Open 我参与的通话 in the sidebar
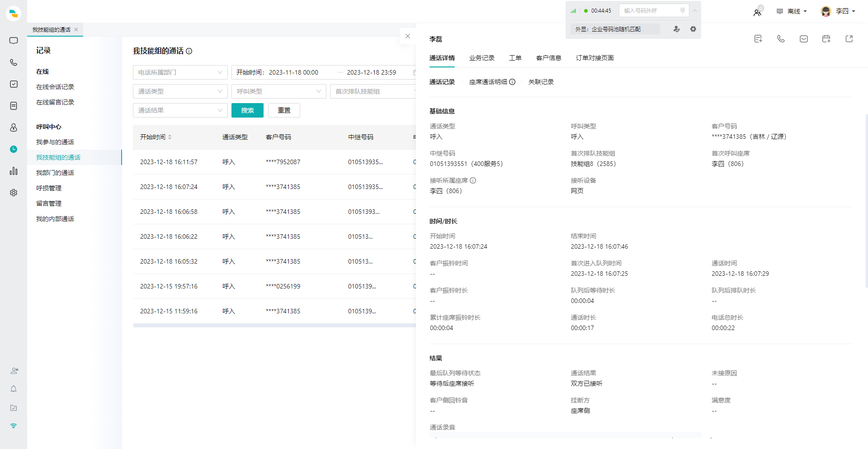Viewport: 868px width, 449px height. 55,142
